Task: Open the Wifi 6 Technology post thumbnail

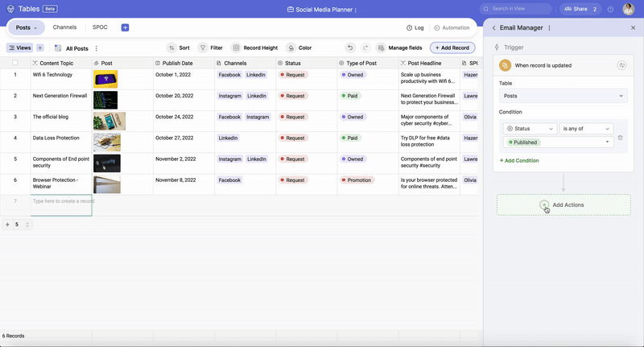Action: pyautogui.click(x=105, y=79)
